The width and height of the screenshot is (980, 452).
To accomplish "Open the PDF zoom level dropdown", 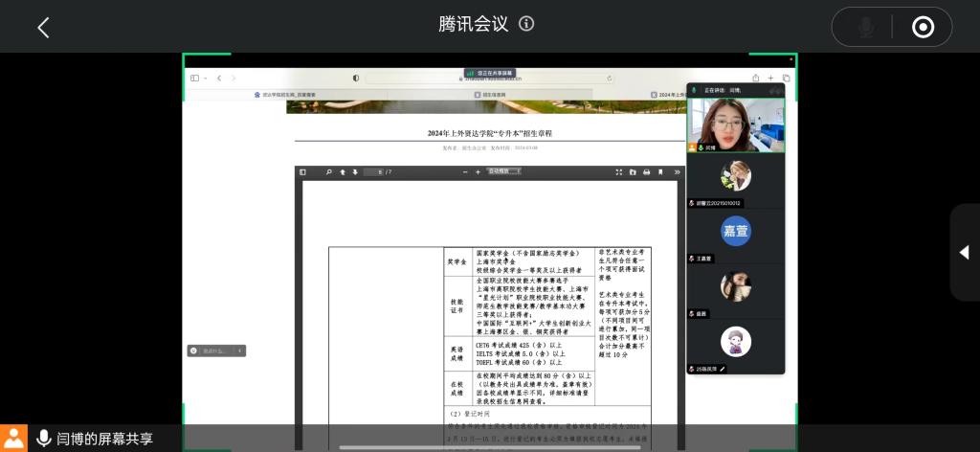I will coord(504,172).
